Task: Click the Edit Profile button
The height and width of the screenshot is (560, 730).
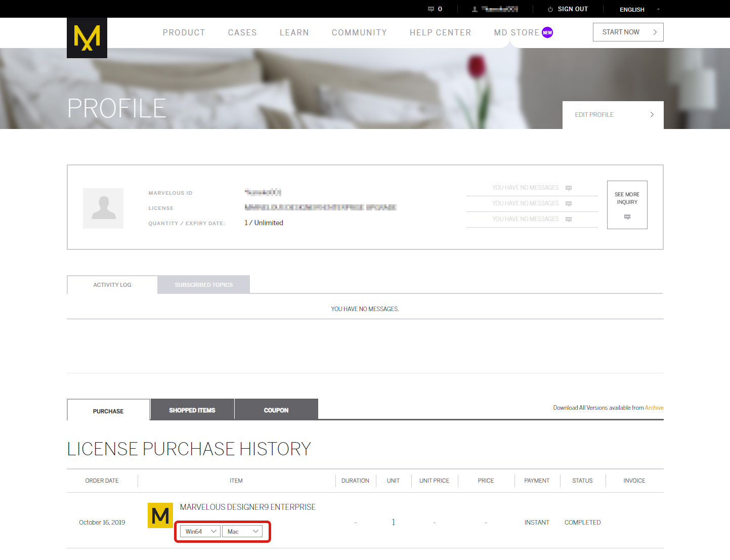Action: (613, 115)
